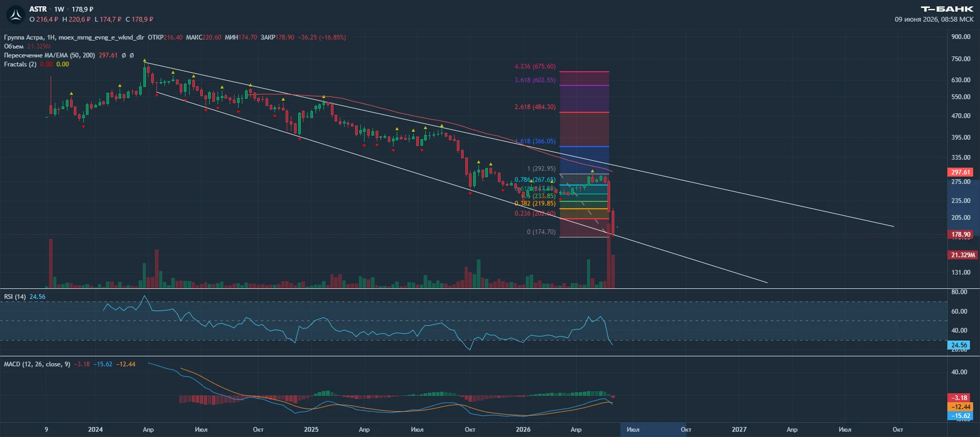Click the first empty-set symbol after 297.61
Screen dimensions: 980x437
[x=124, y=55]
